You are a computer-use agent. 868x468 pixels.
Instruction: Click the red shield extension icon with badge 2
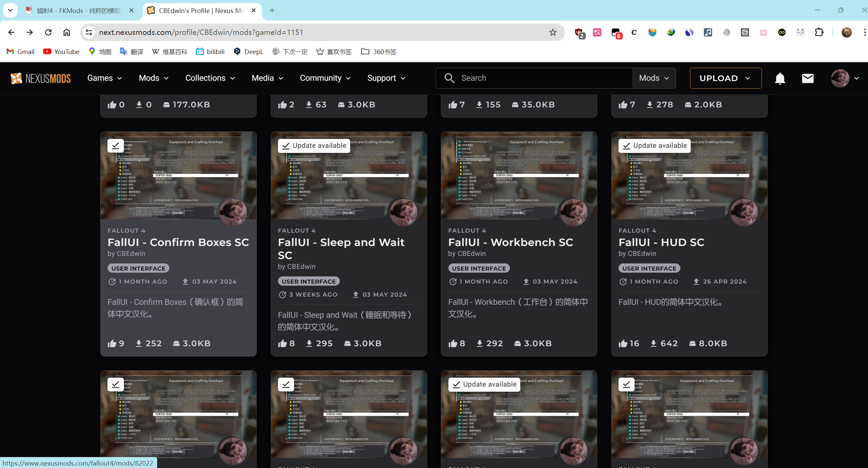pyautogui.click(x=579, y=33)
